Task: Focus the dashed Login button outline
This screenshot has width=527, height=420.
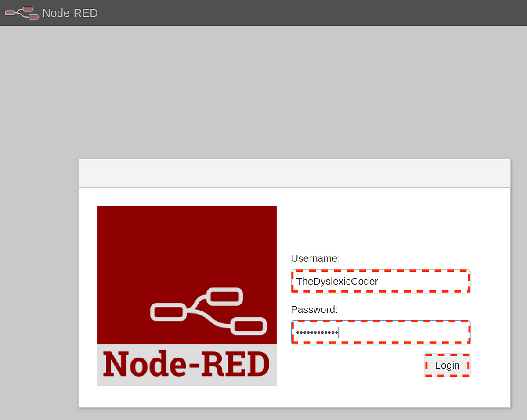Action: (447, 365)
